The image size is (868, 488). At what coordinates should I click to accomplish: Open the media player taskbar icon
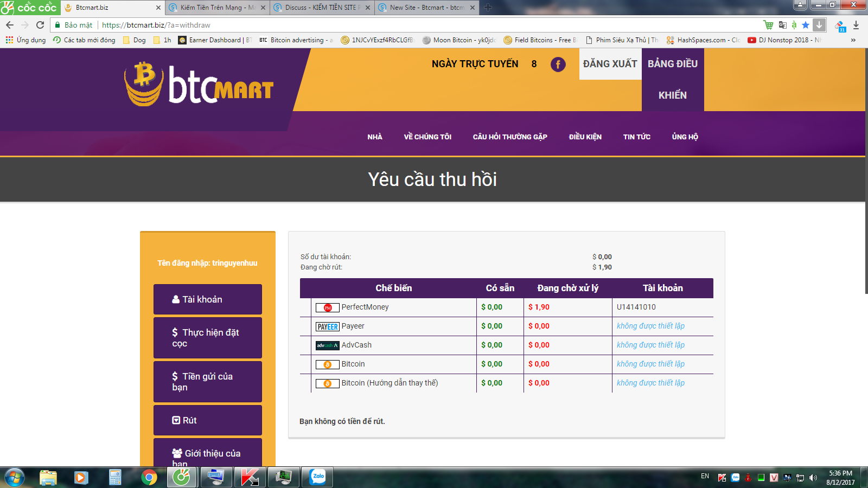[x=81, y=478]
